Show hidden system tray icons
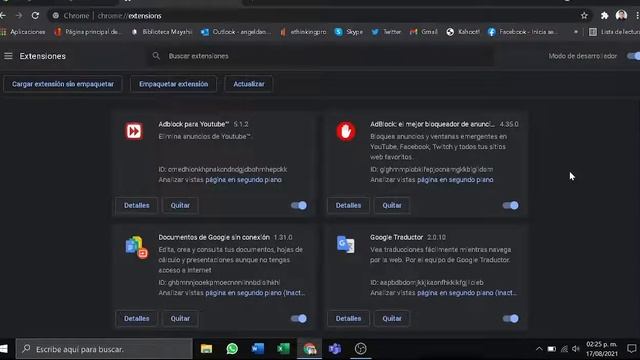The height and width of the screenshot is (360, 640). 539,349
